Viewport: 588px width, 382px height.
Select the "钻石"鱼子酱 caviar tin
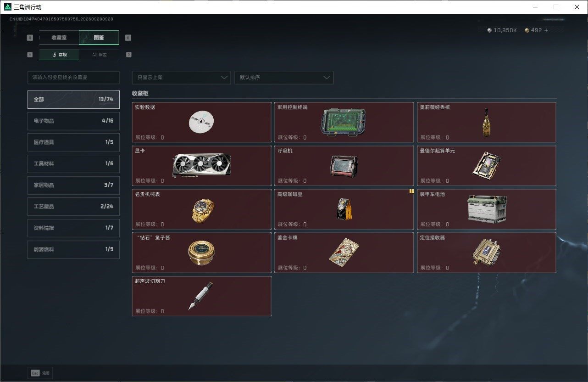201,253
